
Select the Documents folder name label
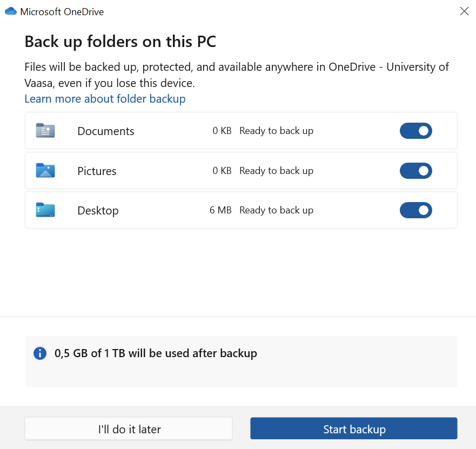(105, 131)
